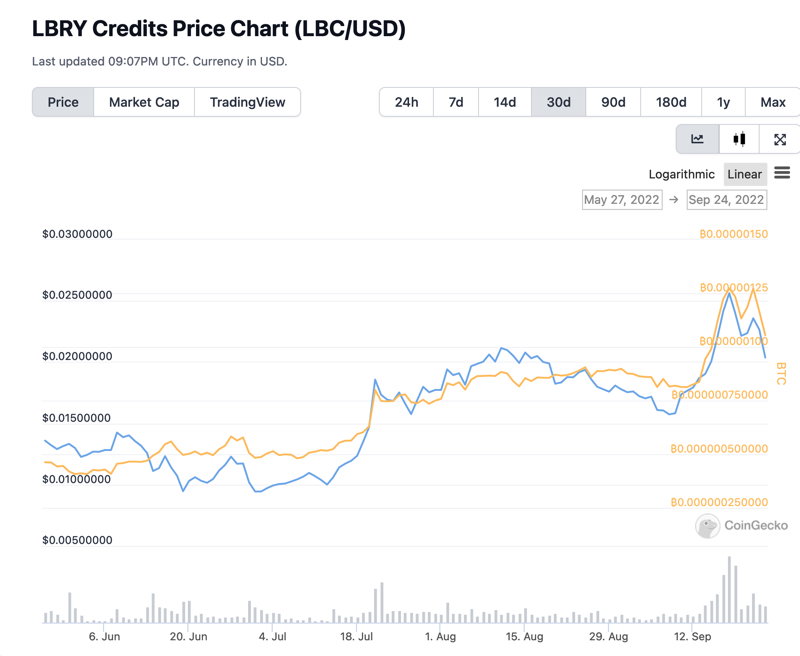Select the 1y time range
Screen dimensions: 800x656
[723, 102]
